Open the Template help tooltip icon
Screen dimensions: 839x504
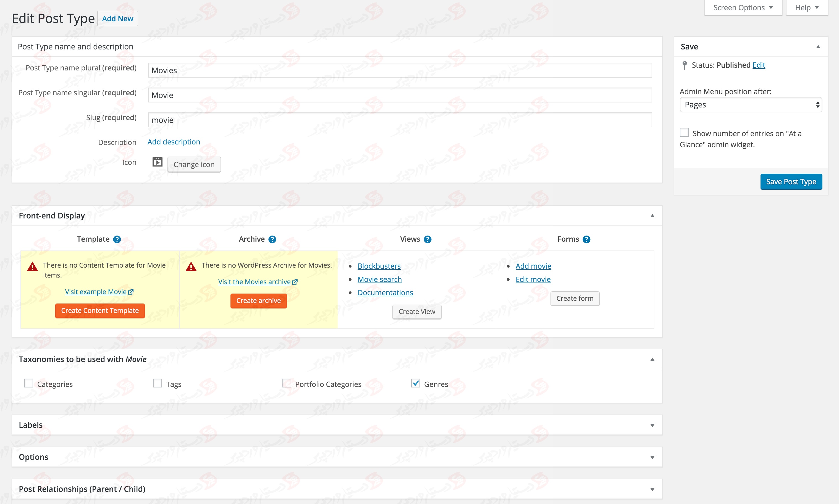point(117,239)
